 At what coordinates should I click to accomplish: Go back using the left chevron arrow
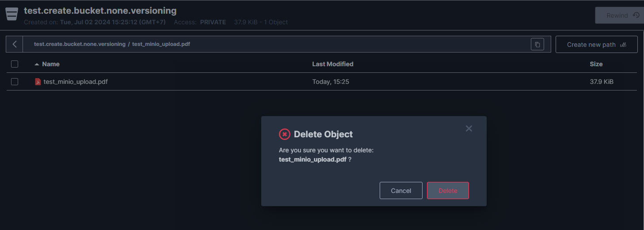(15, 44)
